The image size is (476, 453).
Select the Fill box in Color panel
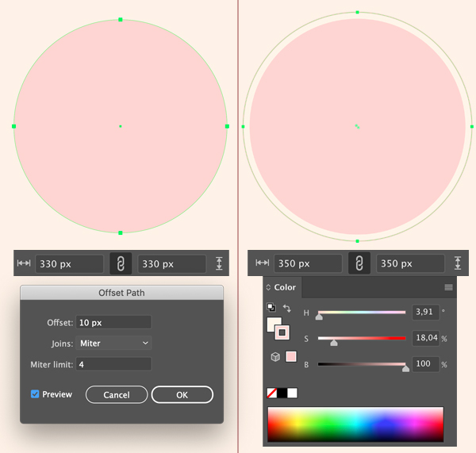point(274,324)
